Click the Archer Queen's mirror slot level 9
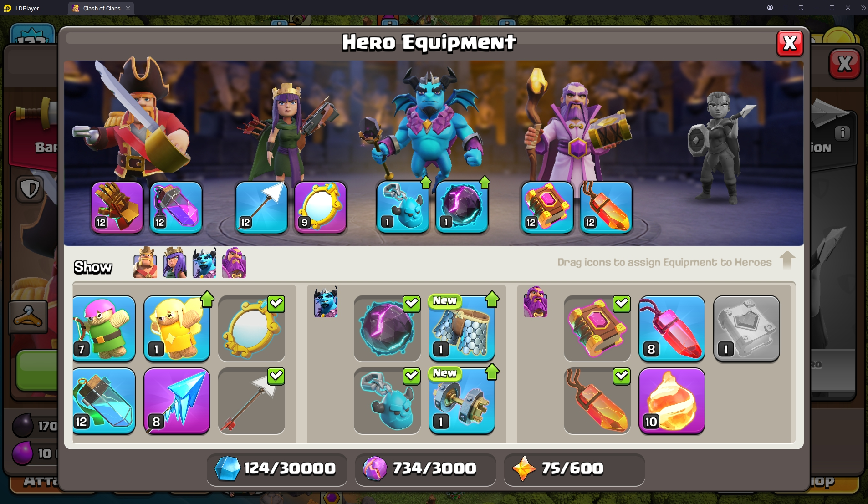868x504 pixels. pyautogui.click(x=321, y=208)
